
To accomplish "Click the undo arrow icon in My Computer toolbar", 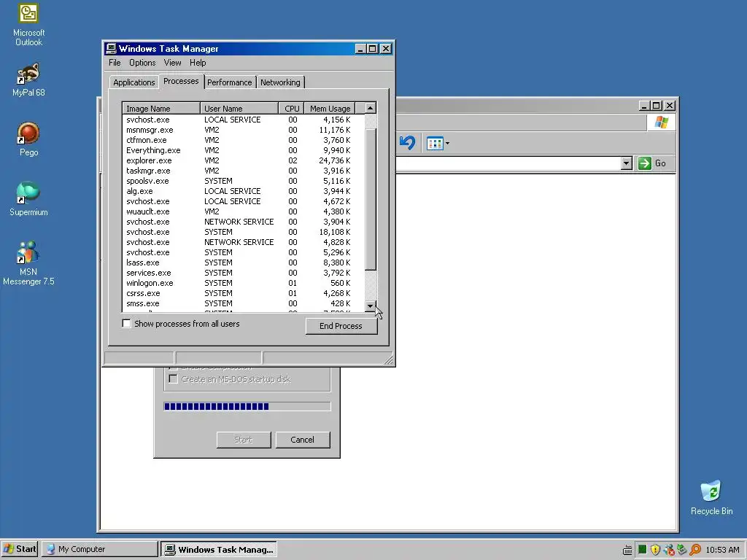I will [407, 142].
